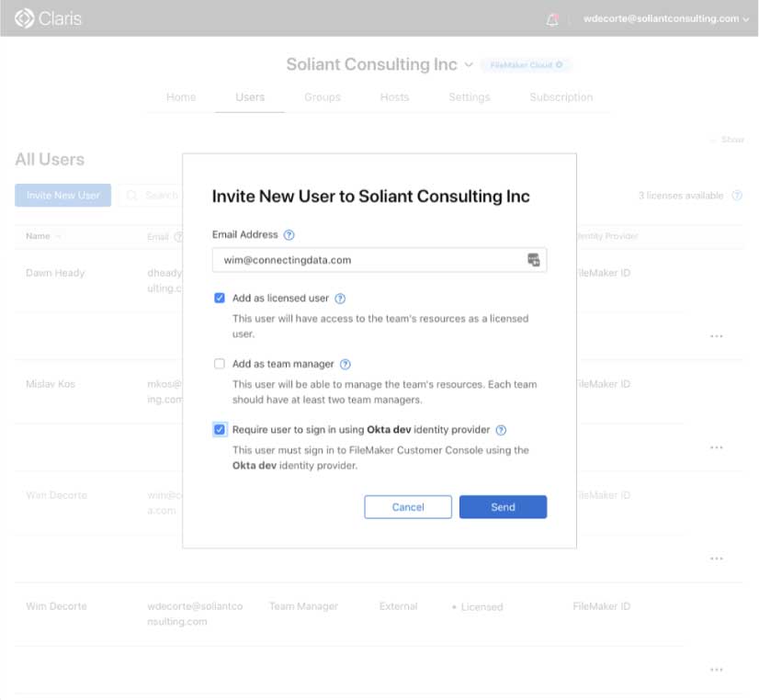Open help icon next to licenses available

point(737,196)
